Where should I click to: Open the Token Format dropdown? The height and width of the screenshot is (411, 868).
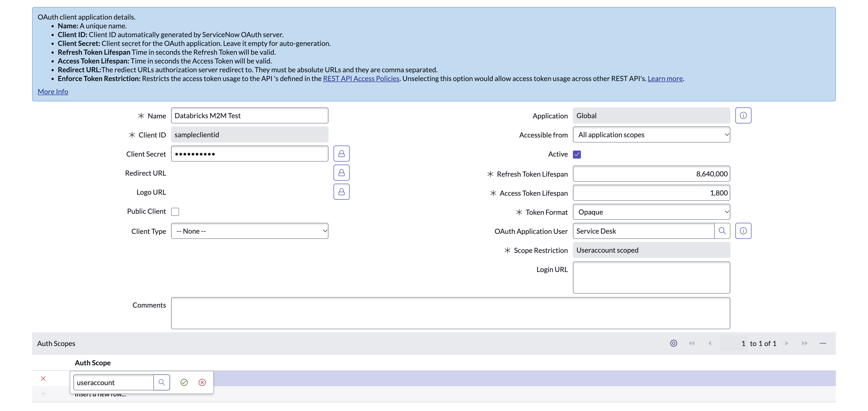coord(651,212)
